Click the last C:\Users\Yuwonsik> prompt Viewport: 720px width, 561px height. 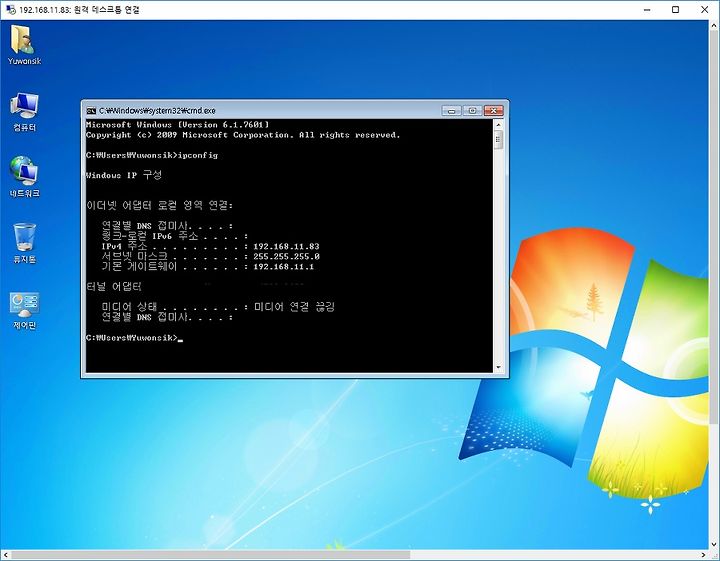tap(132, 338)
